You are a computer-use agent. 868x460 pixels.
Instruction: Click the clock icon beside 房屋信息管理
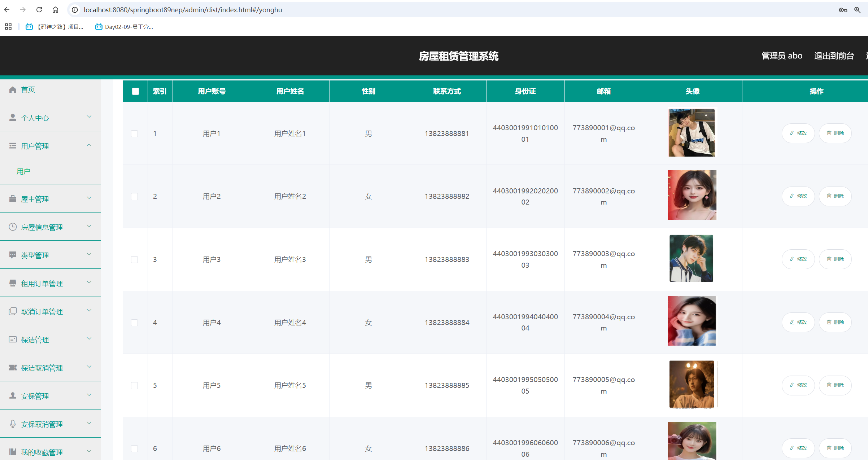pos(13,227)
